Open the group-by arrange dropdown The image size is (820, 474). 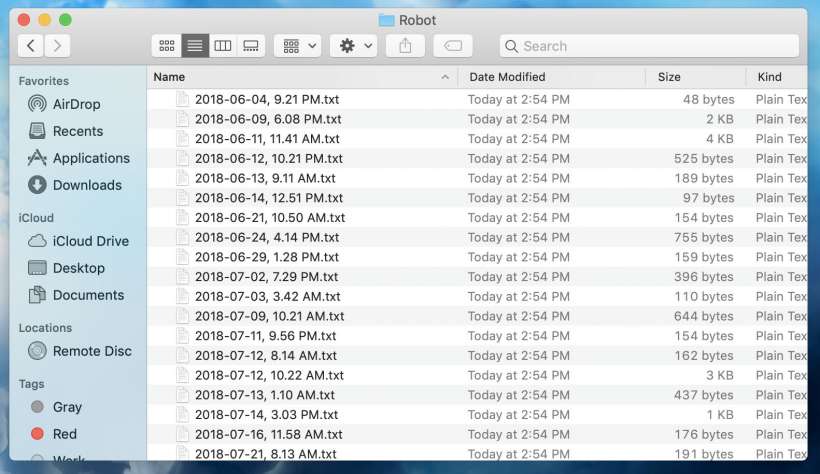(297, 46)
